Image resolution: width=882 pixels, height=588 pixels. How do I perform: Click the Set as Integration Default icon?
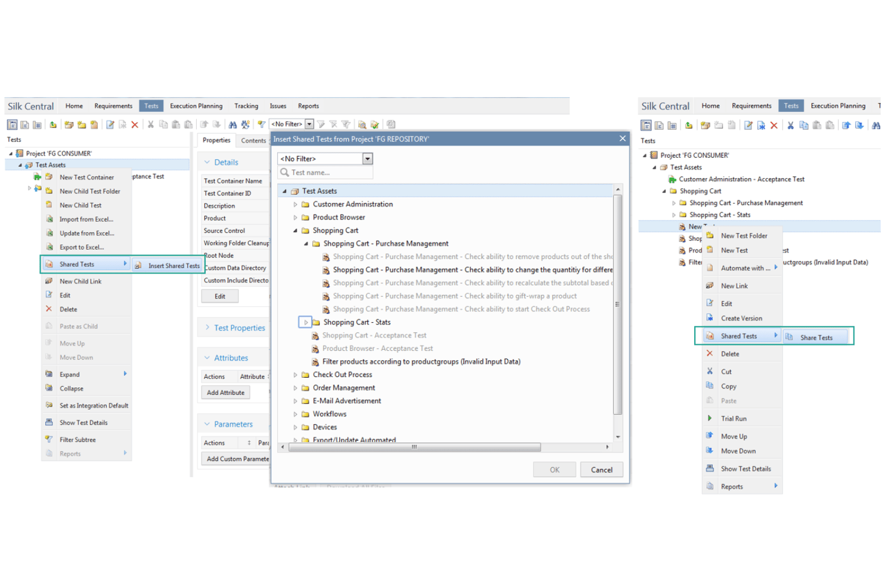49,405
